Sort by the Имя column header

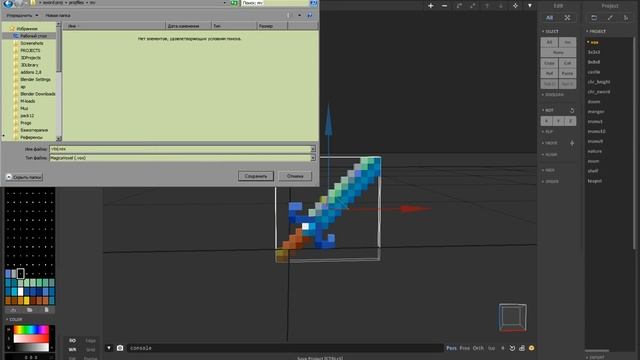pos(114,26)
